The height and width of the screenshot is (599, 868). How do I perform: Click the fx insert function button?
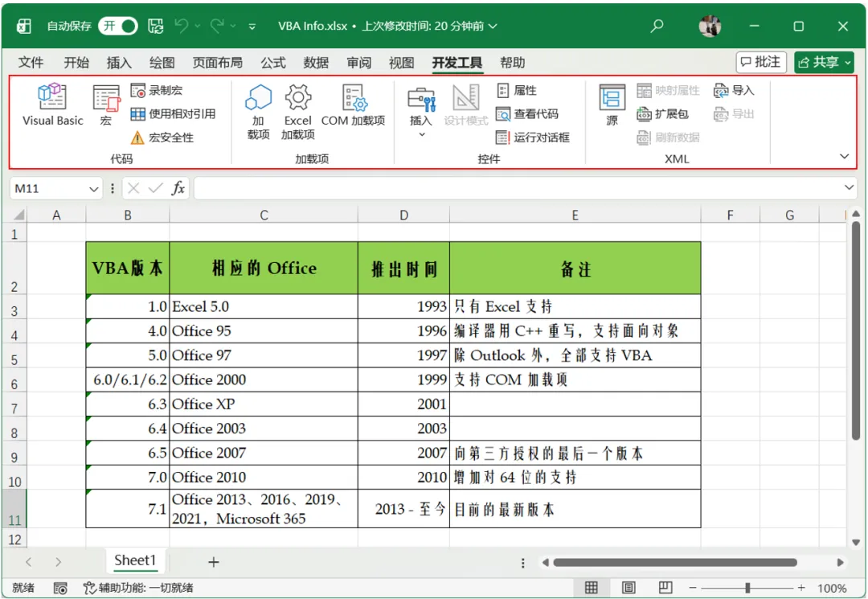(178, 188)
